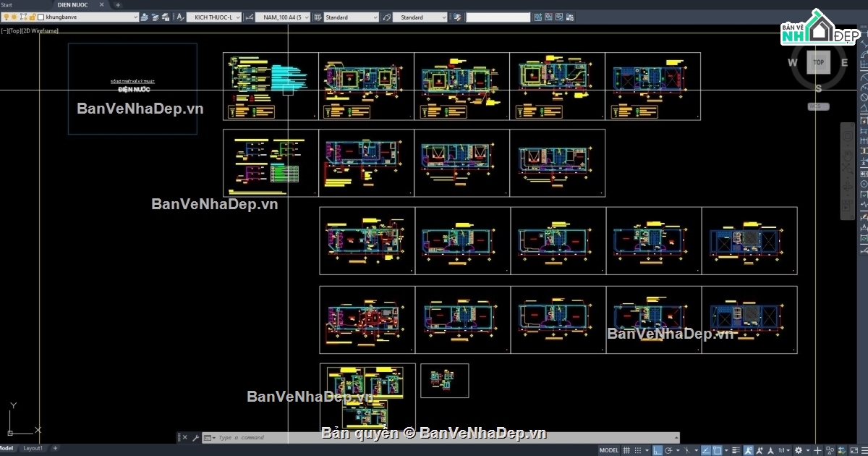Screen dimensions: 868x456
Task: Click the workspace switching gear icon
Action: tap(799, 450)
